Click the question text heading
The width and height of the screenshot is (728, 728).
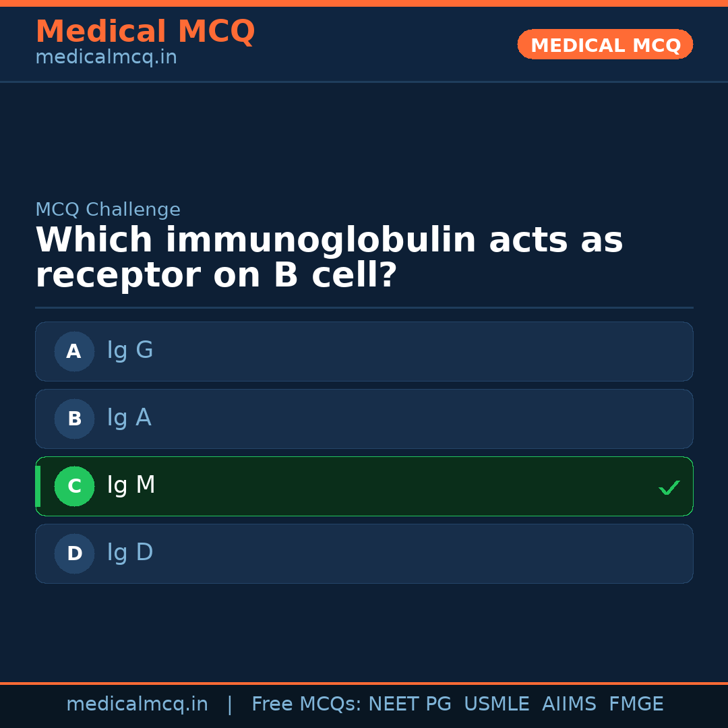[329, 258]
